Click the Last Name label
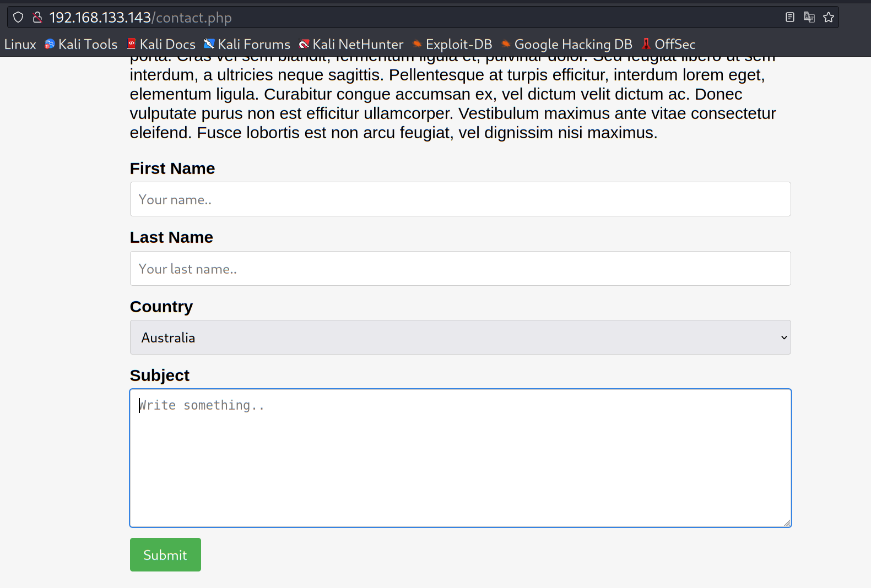 tap(171, 237)
